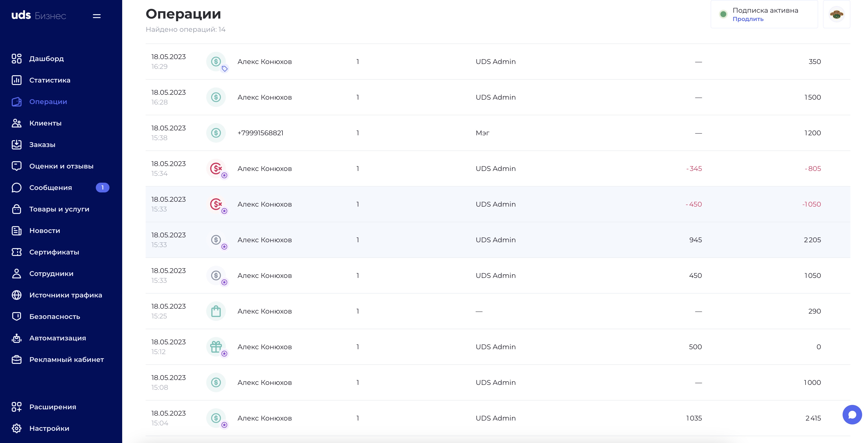This screenshot has height=443, width=868.
Task: Collapse sidebar with the hamburger icon
Action: 97,16
